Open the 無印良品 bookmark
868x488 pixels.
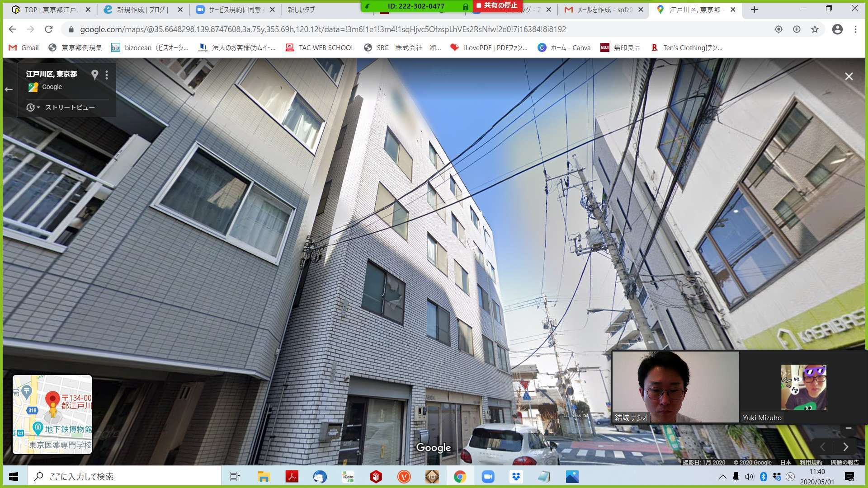point(620,47)
